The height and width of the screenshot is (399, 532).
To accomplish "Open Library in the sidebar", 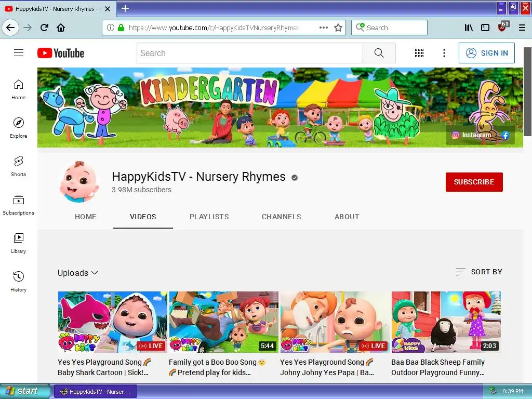I will click(x=19, y=243).
